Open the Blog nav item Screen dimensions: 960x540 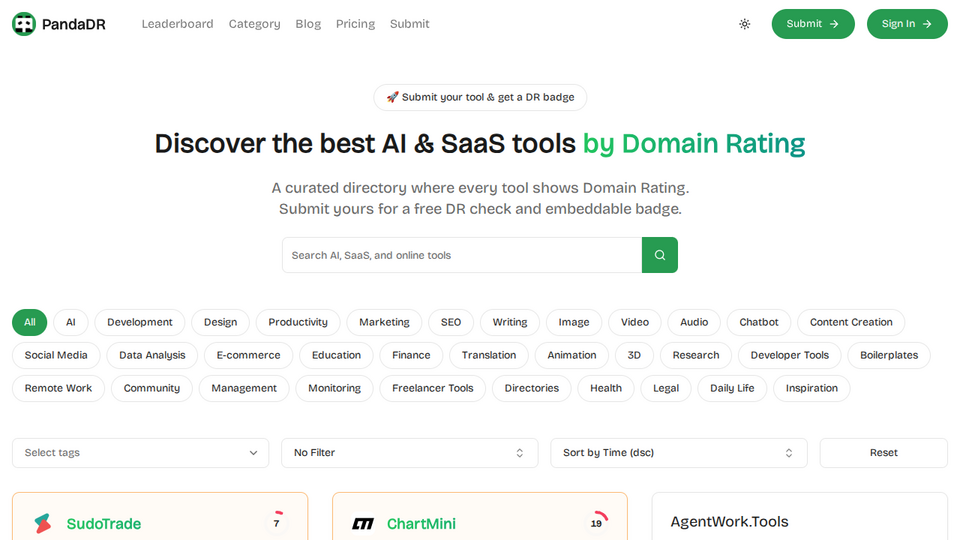pos(308,24)
